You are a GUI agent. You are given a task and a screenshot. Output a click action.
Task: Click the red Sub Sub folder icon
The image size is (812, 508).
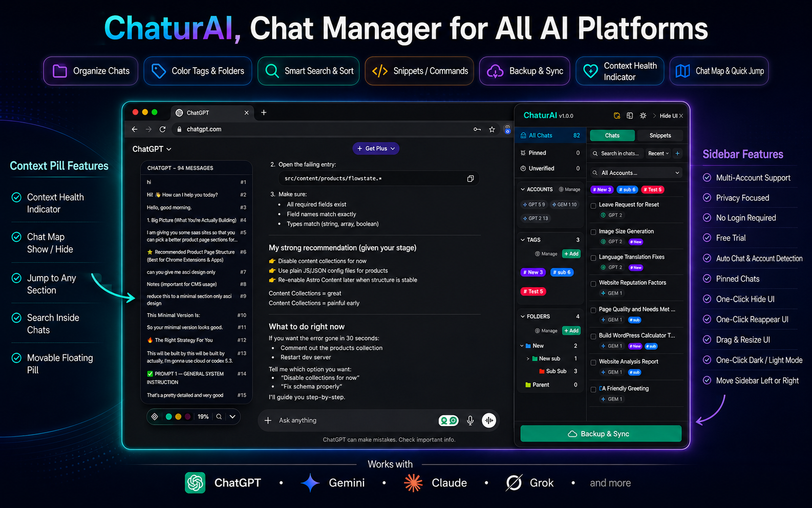tap(542, 371)
